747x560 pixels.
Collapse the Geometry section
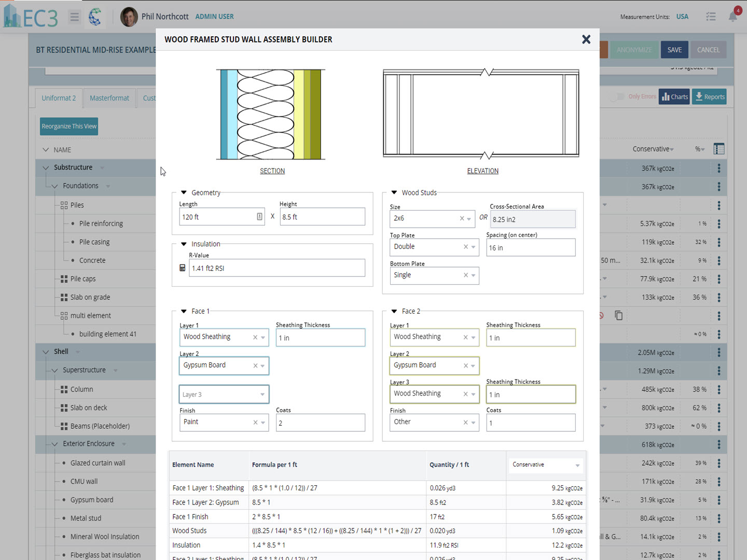(x=184, y=192)
